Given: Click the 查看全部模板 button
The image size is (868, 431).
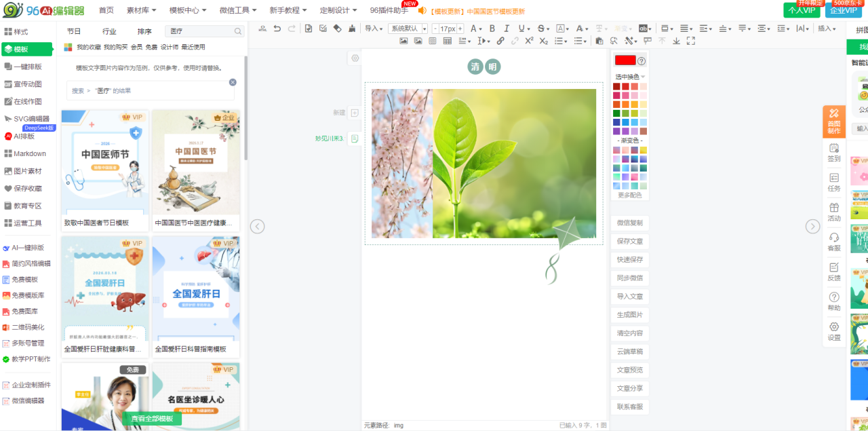Looking at the screenshot, I should (152, 419).
